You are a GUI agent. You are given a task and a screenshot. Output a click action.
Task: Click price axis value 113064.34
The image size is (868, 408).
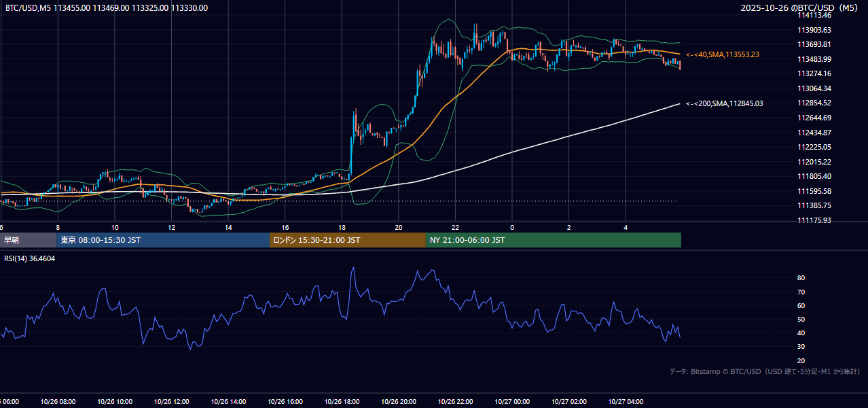point(814,88)
